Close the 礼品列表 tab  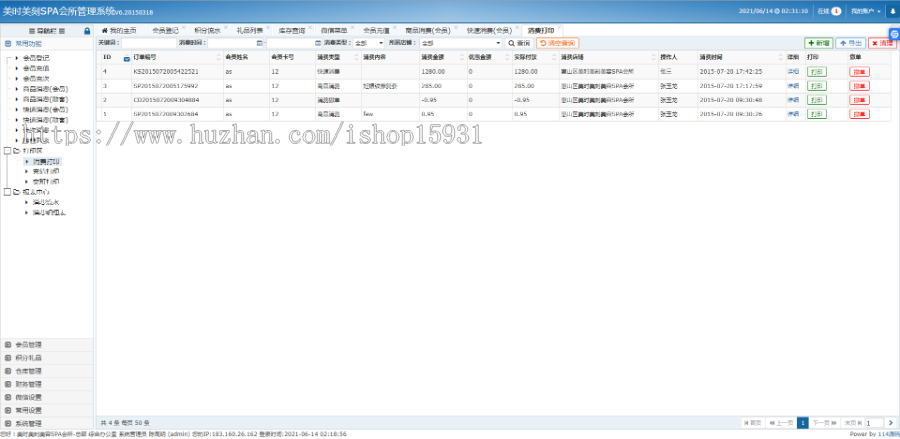267,27
